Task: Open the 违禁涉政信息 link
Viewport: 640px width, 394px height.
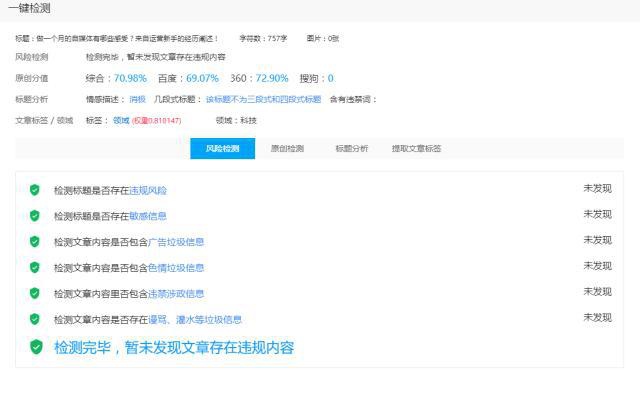Action: [x=176, y=294]
